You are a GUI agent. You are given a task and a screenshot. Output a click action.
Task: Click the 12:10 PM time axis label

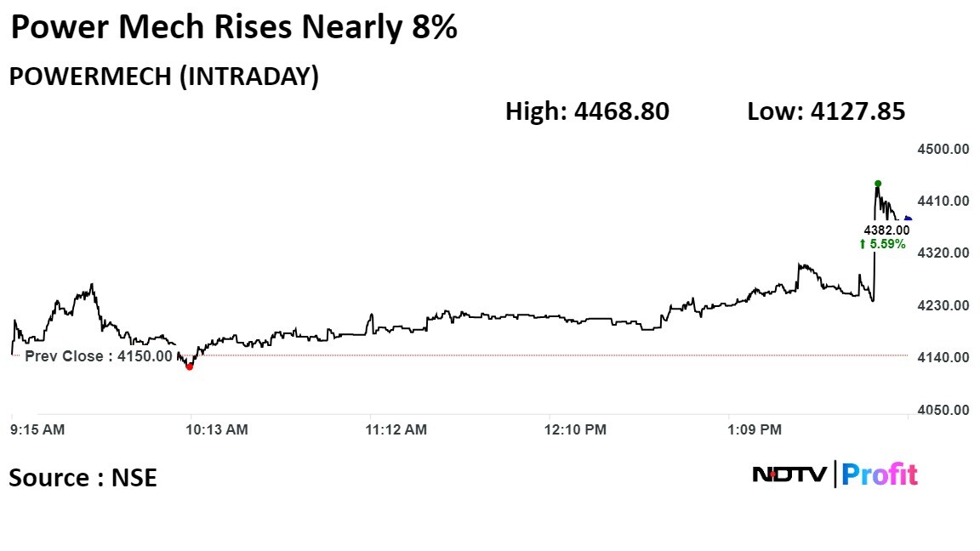(575, 430)
